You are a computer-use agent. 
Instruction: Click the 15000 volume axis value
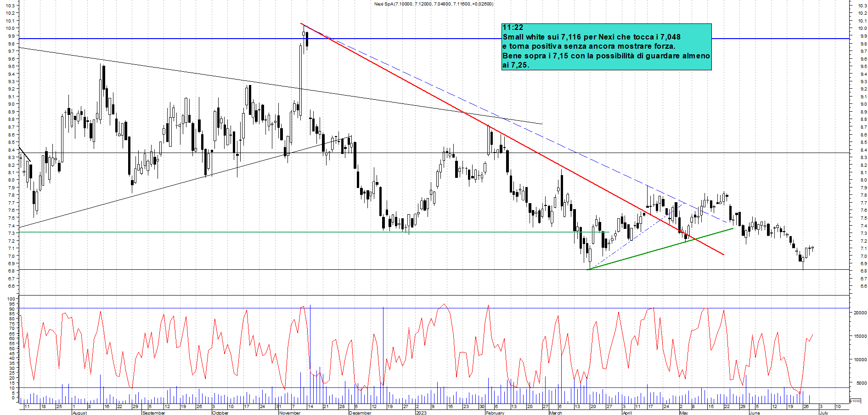click(860, 336)
